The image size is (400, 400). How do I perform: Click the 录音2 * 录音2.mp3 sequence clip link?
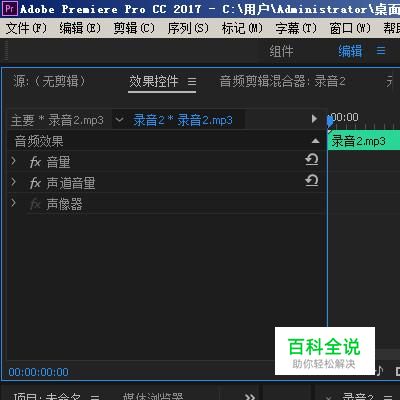[183, 120]
